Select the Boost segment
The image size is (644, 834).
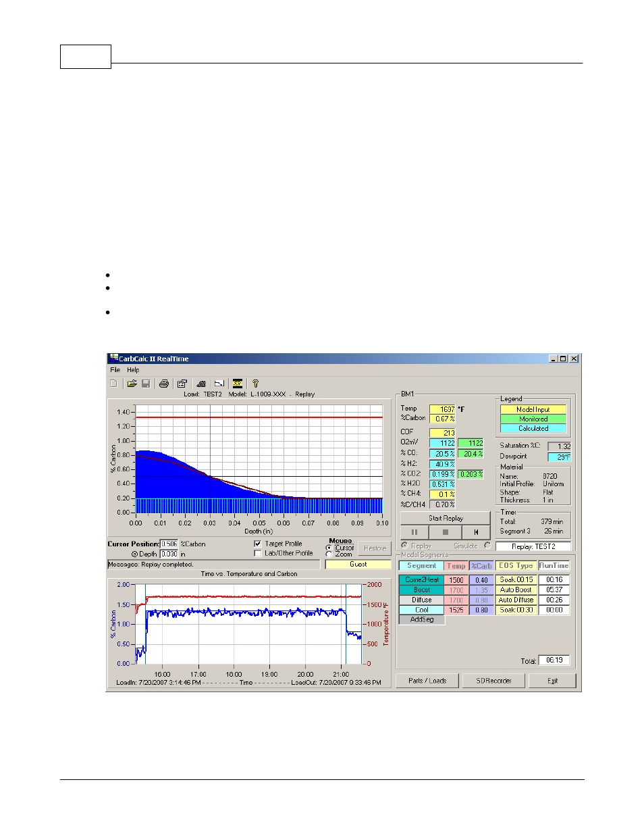422,590
